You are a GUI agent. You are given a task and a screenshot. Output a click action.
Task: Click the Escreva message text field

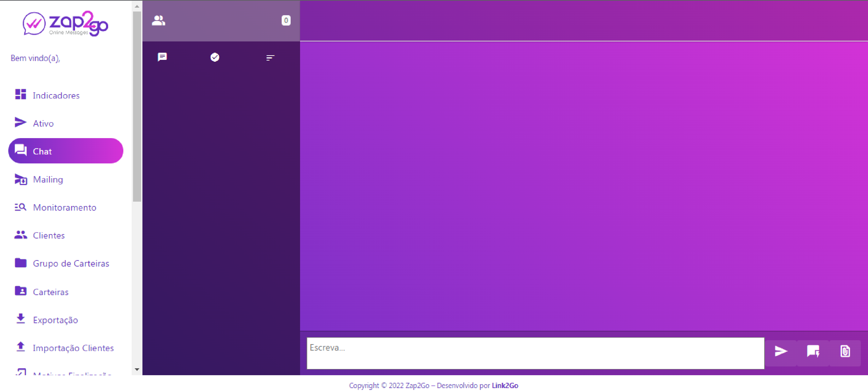535,353
